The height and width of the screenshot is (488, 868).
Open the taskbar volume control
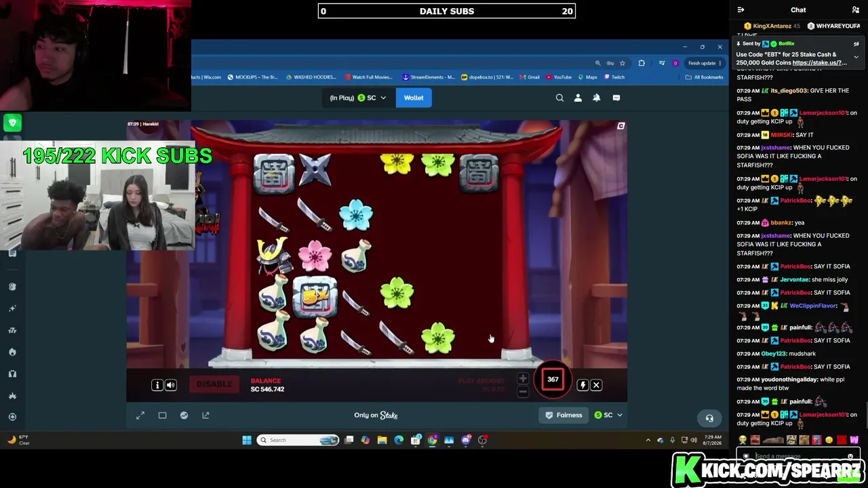693,441
